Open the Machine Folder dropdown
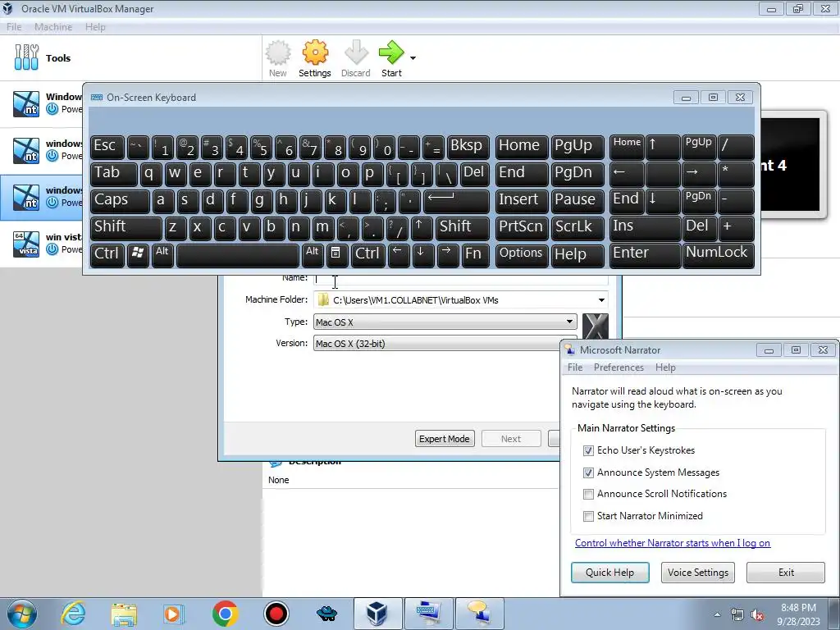The image size is (840, 630). tap(601, 300)
